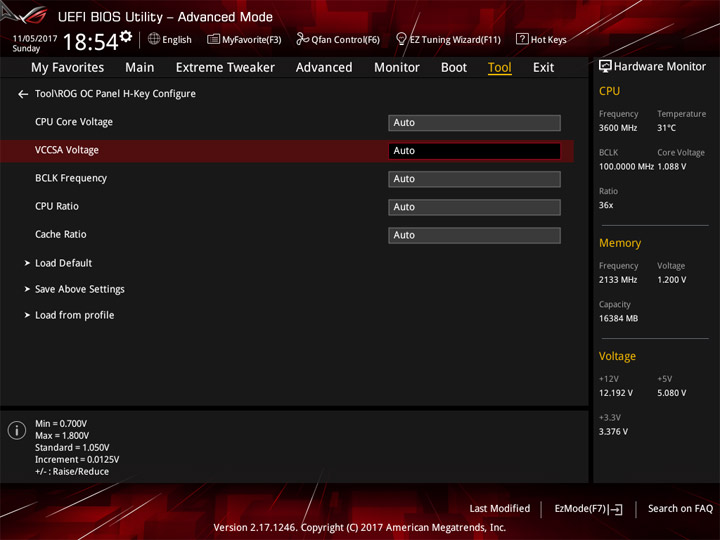Open MyFavorite(F3) panel
Image resolution: width=720 pixels, height=540 pixels.
252,39
